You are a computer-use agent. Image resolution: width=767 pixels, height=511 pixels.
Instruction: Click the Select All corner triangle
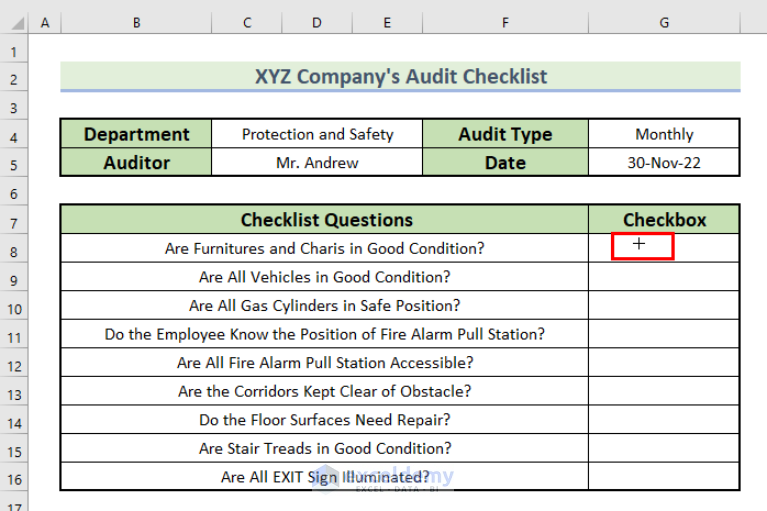click(18, 23)
